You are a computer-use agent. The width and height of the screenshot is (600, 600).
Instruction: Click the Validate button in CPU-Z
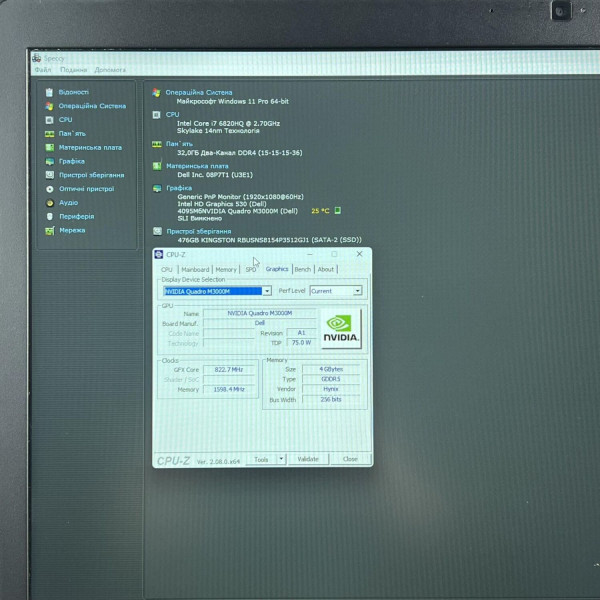tap(308, 459)
